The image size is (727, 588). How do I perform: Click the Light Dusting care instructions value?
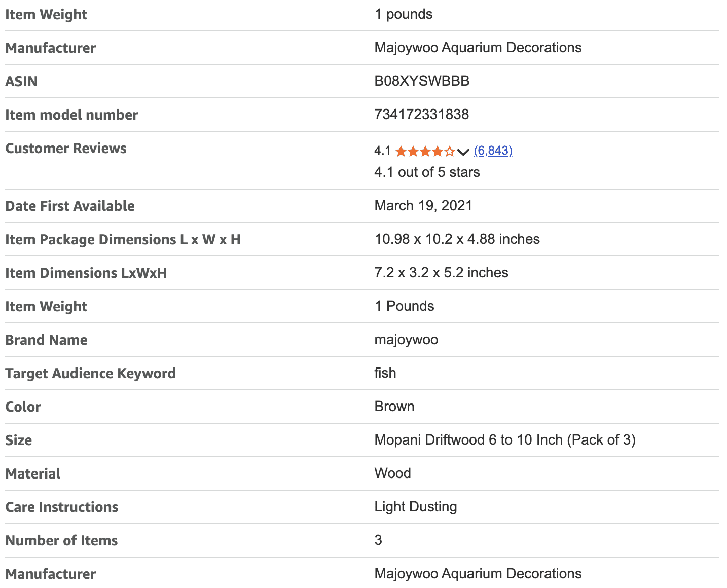(x=415, y=507)
